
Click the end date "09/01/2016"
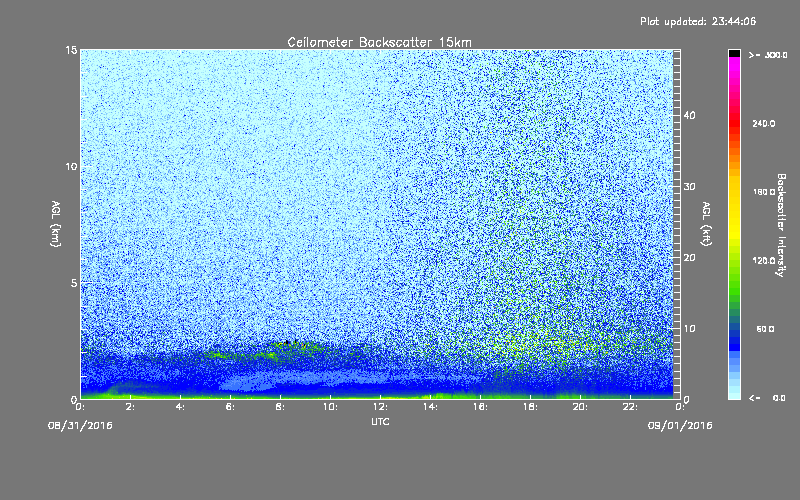680,426
